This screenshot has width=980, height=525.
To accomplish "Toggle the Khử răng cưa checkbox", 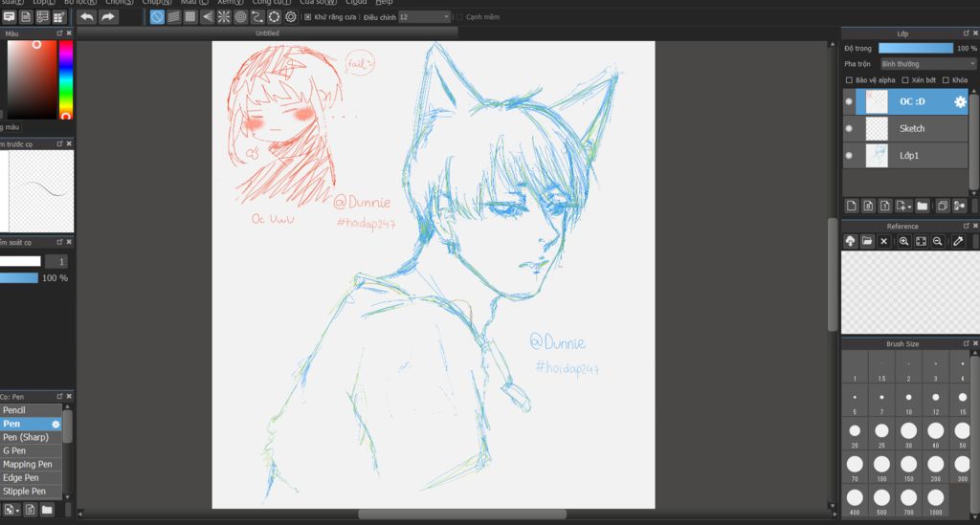I will click(307, 17).
